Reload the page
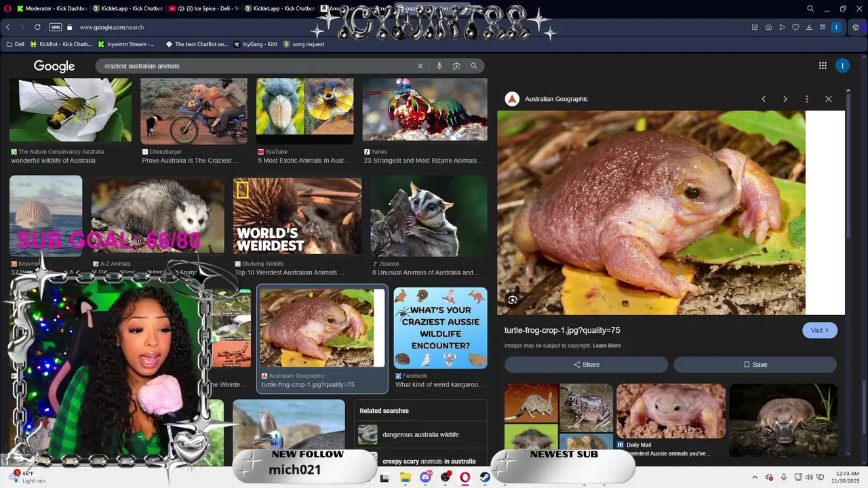868x488 pixels. click(x=37, y=27)
